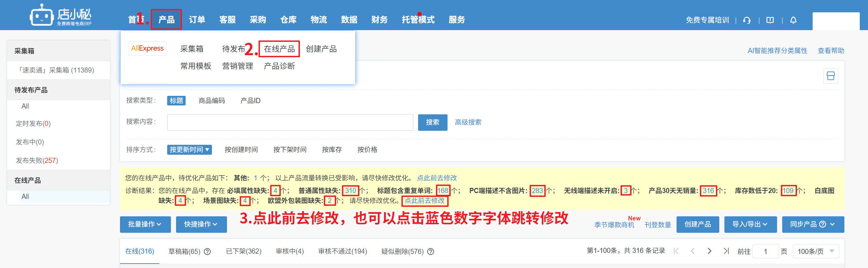Viewport: 868px width, 268px height.
Task: Click the notification bell icon
Action: tap(793, 20)
